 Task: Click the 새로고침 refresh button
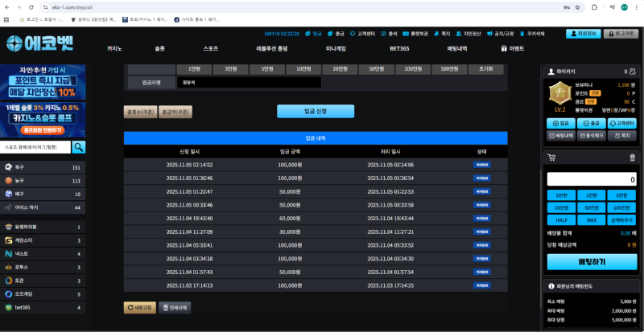point(140,307)
